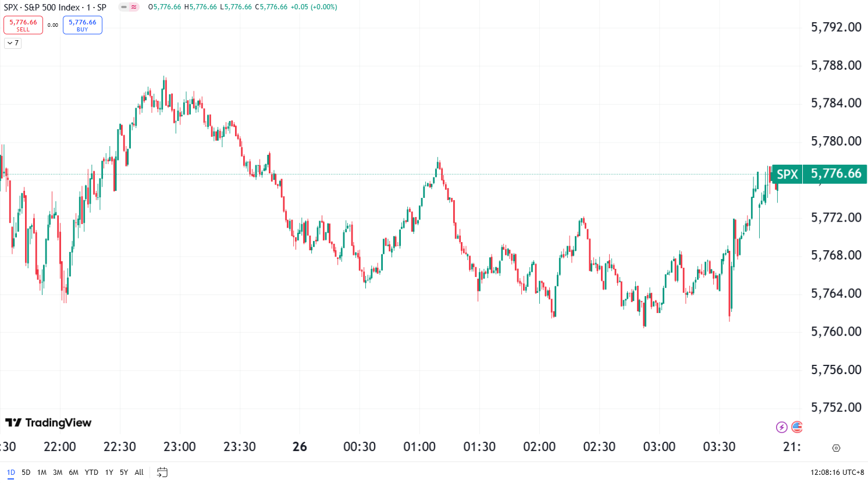Switch to the 5D timeframe
The width and height of the screenshot is (868, 483).
26,473
